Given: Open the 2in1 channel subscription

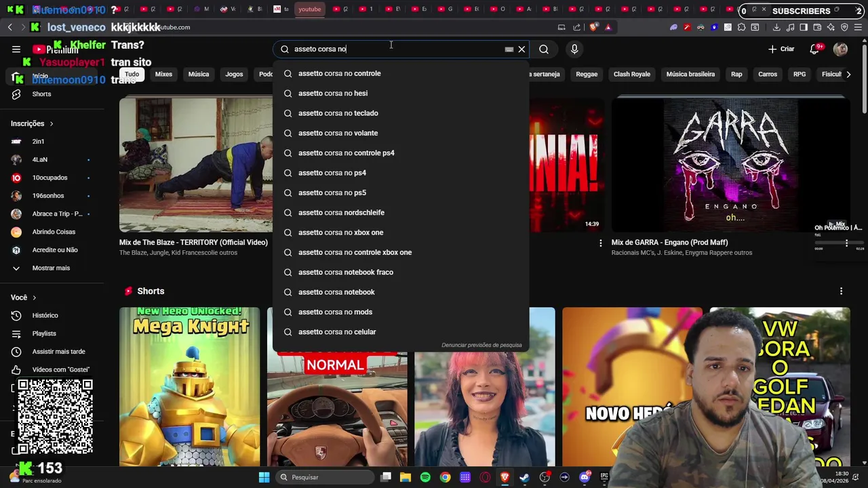Looking at the screenshot, I should [53, 142].
